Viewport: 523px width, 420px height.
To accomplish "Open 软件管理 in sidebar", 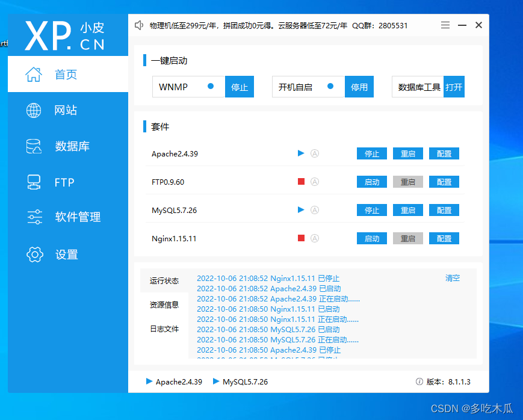I will point(68,217).
